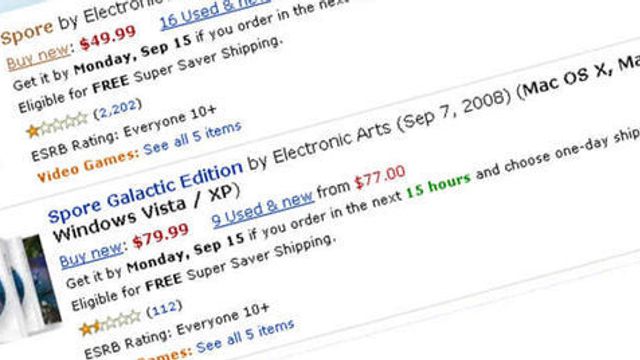640x360 pixels.
Task: Select the orange Video Games category label
Action: 87,165
